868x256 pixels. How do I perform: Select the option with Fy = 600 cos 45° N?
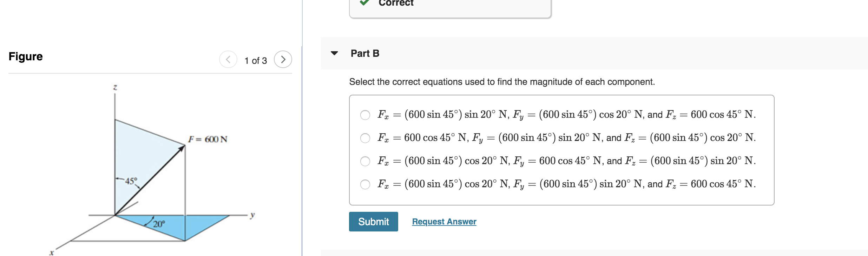coord(365,161)
